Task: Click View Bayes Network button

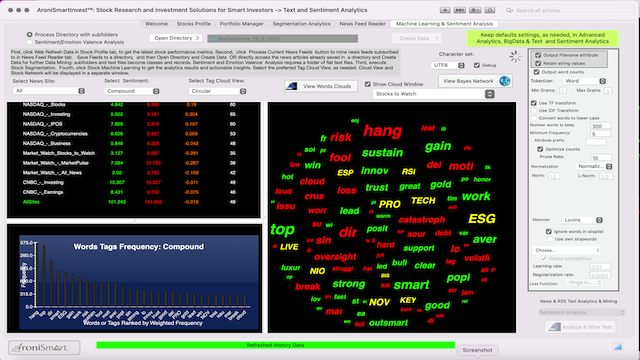Action: click(475, 81)
